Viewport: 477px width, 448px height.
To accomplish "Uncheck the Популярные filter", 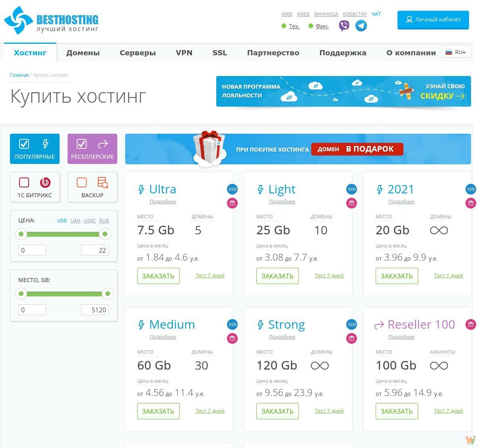I will coord(24,144).
